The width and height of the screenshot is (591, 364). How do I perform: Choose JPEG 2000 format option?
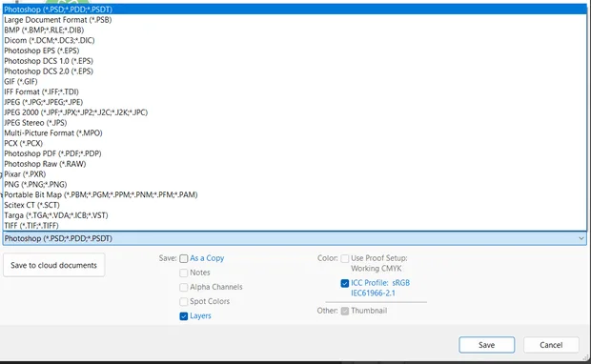tap(295, 112)
